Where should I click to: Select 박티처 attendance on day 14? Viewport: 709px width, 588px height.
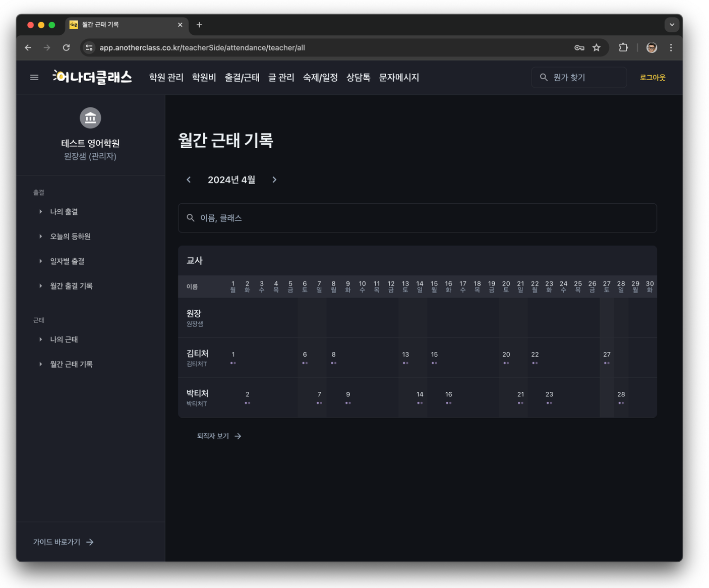tap(420, 397)
